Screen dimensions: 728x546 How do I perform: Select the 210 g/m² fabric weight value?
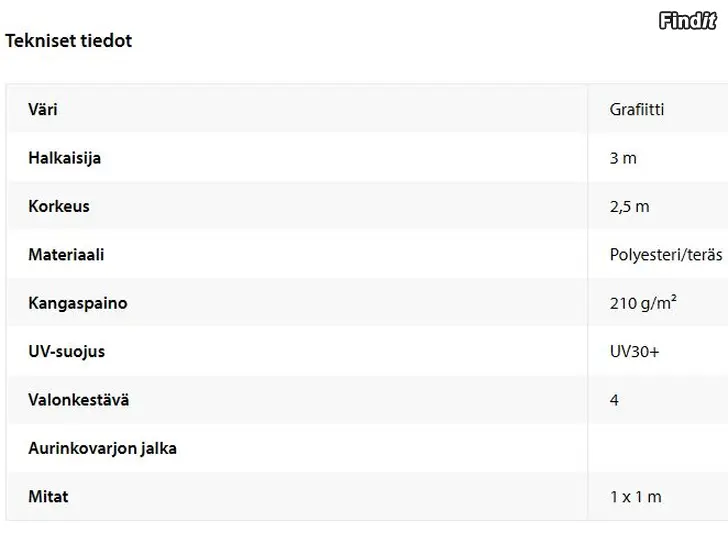tap(643, 303)
